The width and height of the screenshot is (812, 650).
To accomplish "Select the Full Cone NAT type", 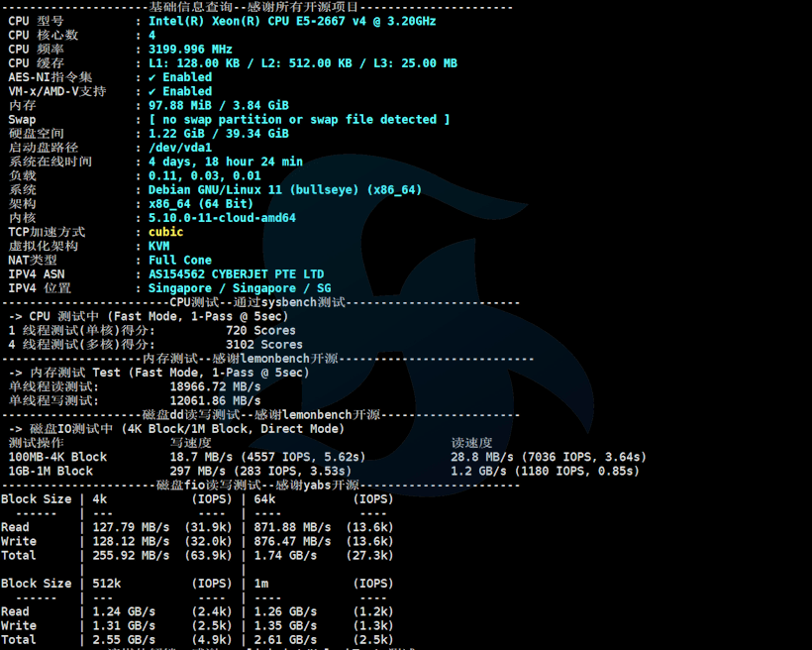I will pyautogui.click(x=179, y=260).
